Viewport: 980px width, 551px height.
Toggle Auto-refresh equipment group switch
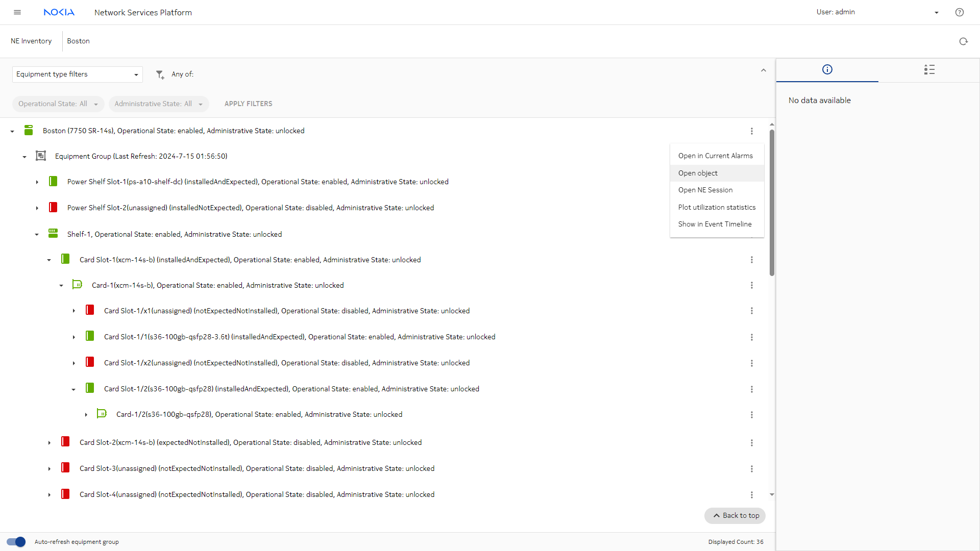coord(16,542)
